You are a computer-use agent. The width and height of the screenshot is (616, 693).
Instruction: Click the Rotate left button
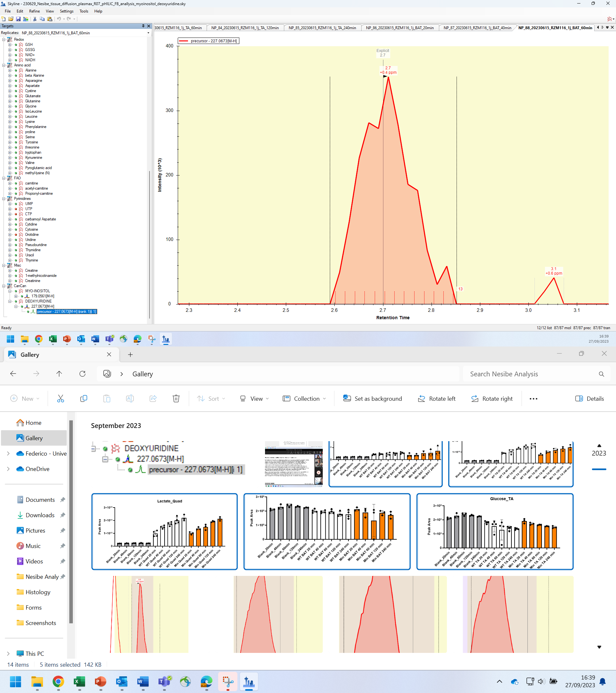click(437, 399)
